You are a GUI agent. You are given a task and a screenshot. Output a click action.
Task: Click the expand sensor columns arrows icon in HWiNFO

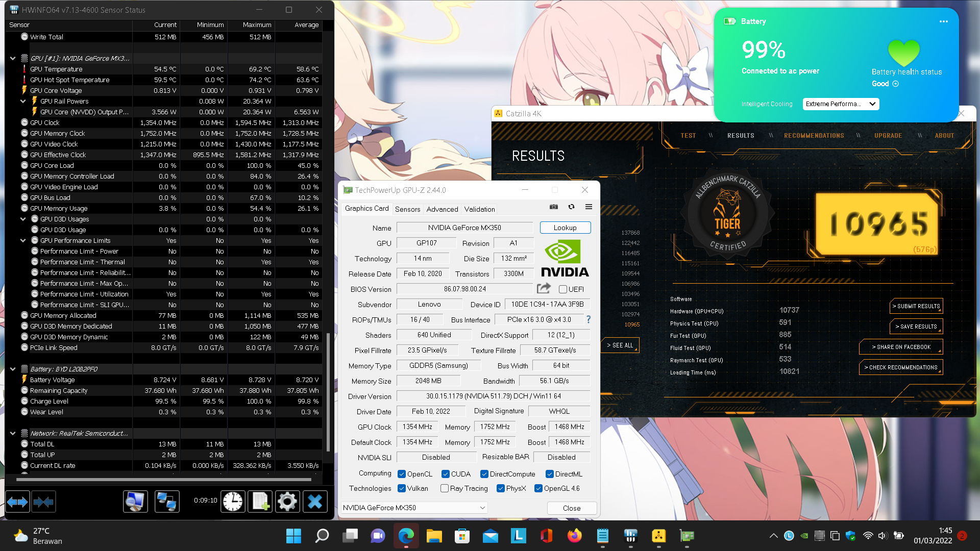point(17,502)
